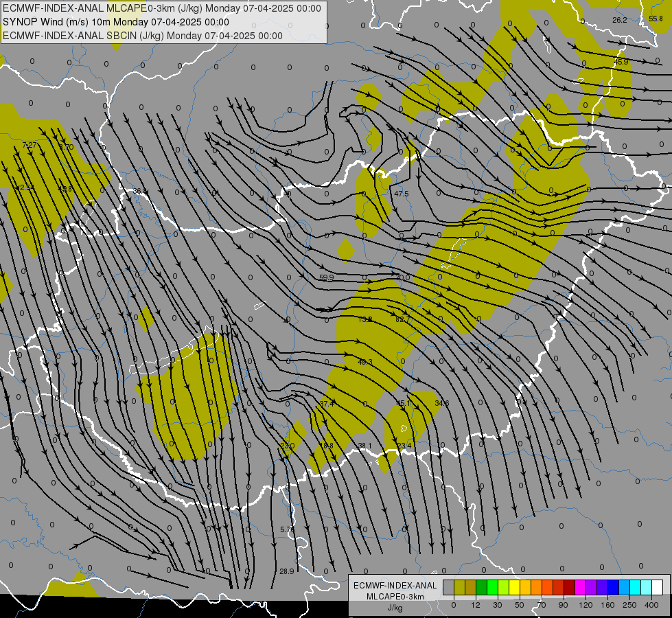The width and height of the screenshot is (672, 618).
Task: Click the map value 45.9
Action: [x=621, y=62]
